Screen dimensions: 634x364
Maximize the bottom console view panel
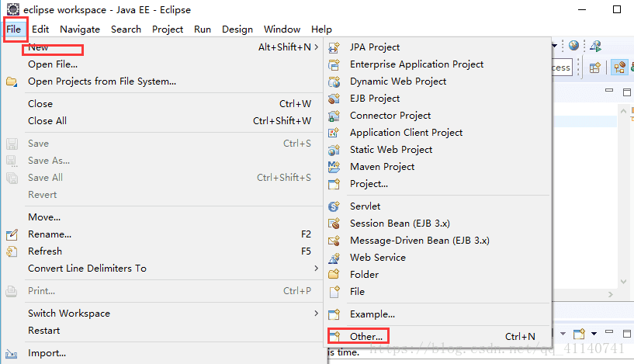[x=627, y=334]
